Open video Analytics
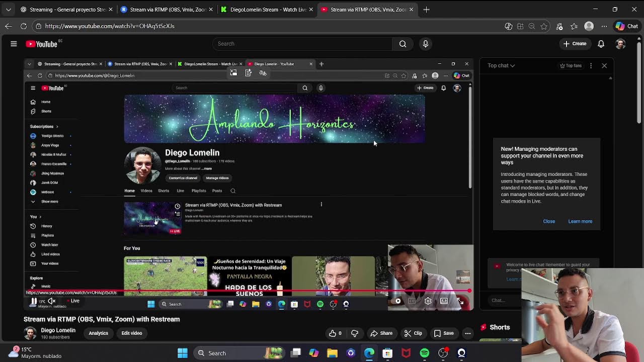Image resolution: width=644 pixels, height=362 pixels. pyautogui.click(x=99, y=333)
